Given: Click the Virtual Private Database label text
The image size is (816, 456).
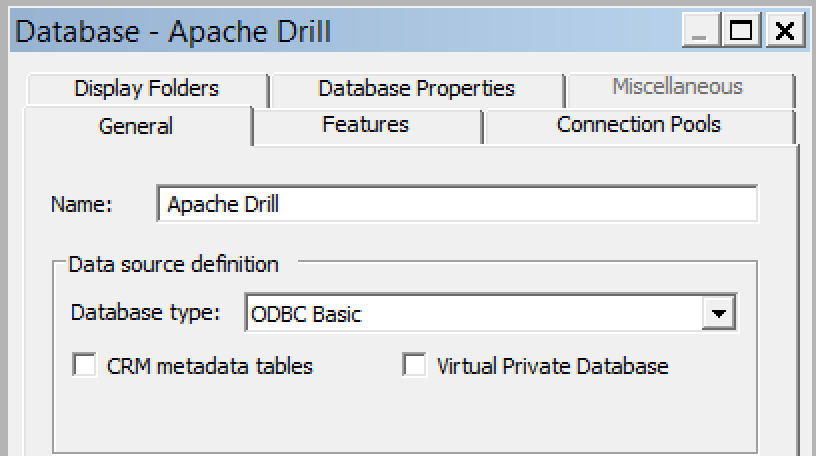Looking at the screenshot, I should (x=552, y=366).
